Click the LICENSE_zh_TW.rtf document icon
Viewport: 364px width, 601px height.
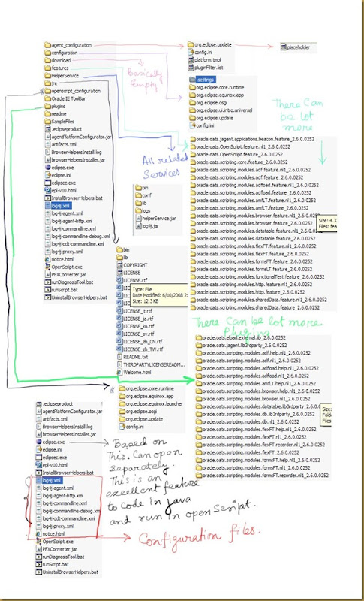(119, 349)
